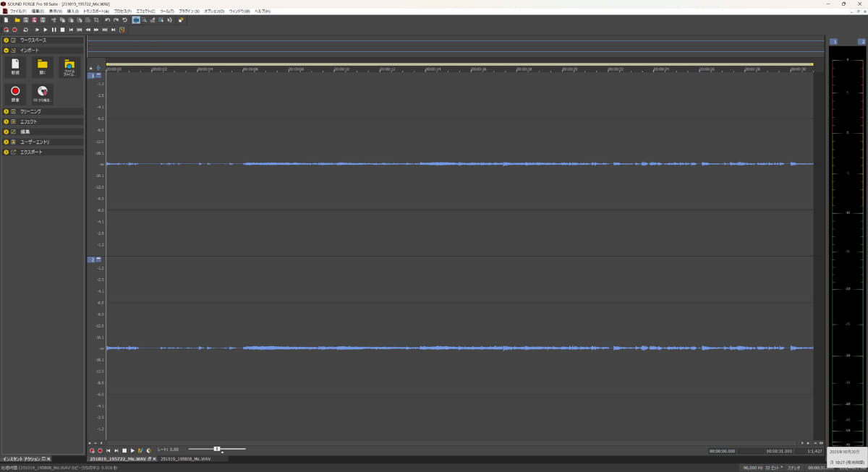Image resolution: width=868 pixels, height=472 pixels.
Task: Open the 表示(V) menu
Action: 56,12
